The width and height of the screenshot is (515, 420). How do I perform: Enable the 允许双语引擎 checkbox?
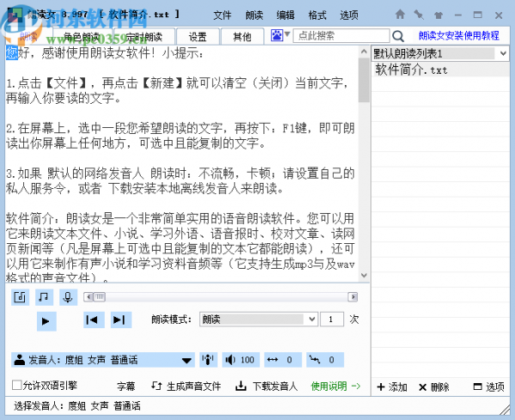pos(17,385)
